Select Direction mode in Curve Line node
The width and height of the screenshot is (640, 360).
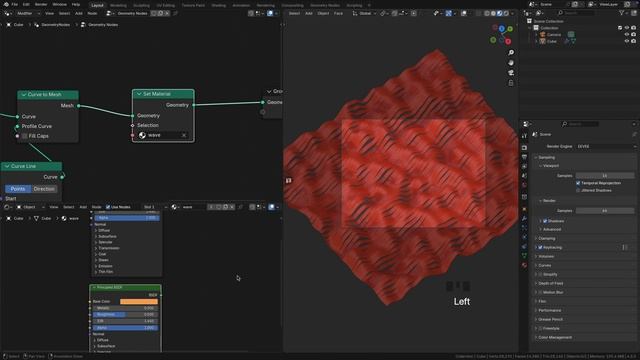tap(44, 189)
